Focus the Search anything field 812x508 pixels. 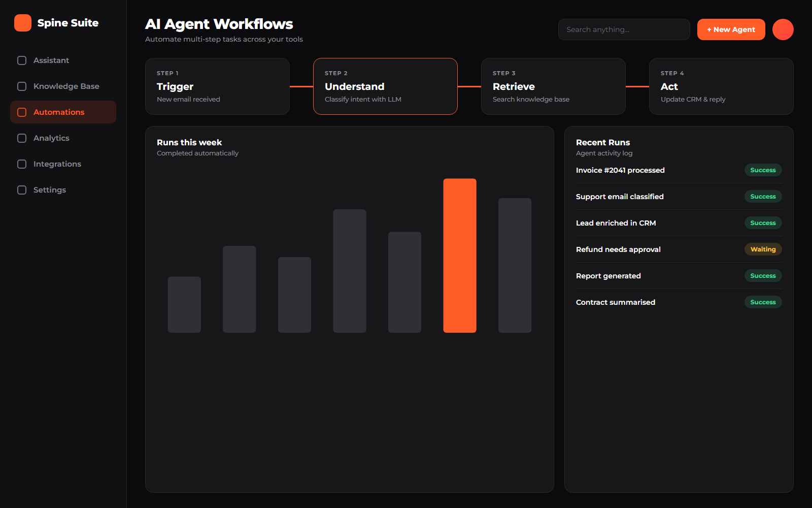tap(624, 29)
